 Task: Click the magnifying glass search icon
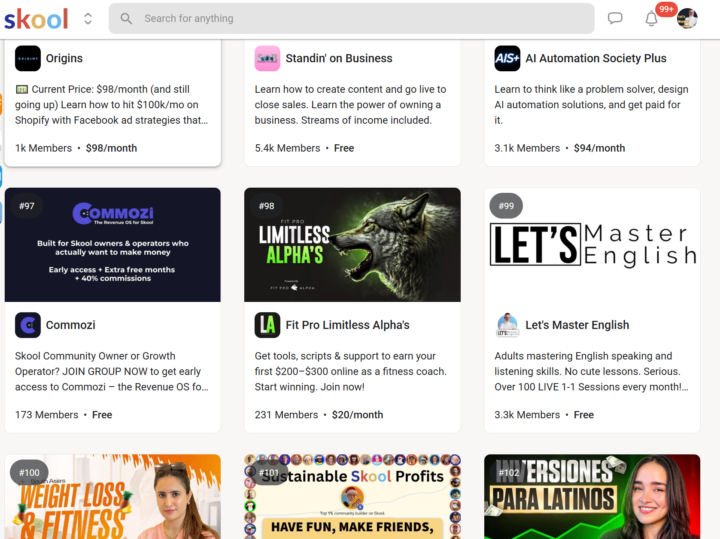(126, 18)
